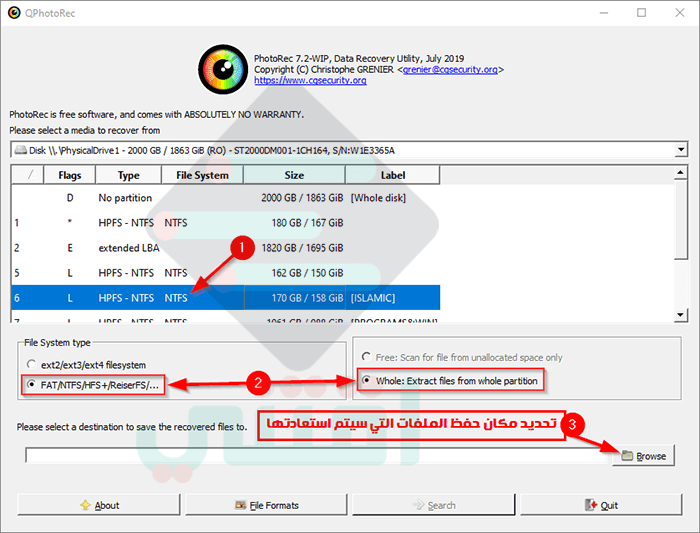700x533 pixels.
Task: Open the File Formats button
Action: coord(267,505)
